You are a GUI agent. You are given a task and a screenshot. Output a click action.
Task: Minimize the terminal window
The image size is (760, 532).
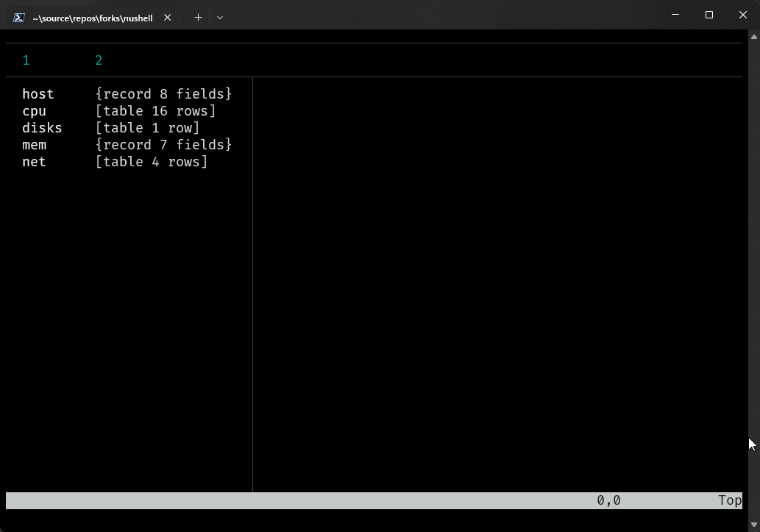(x=675, y=15)
